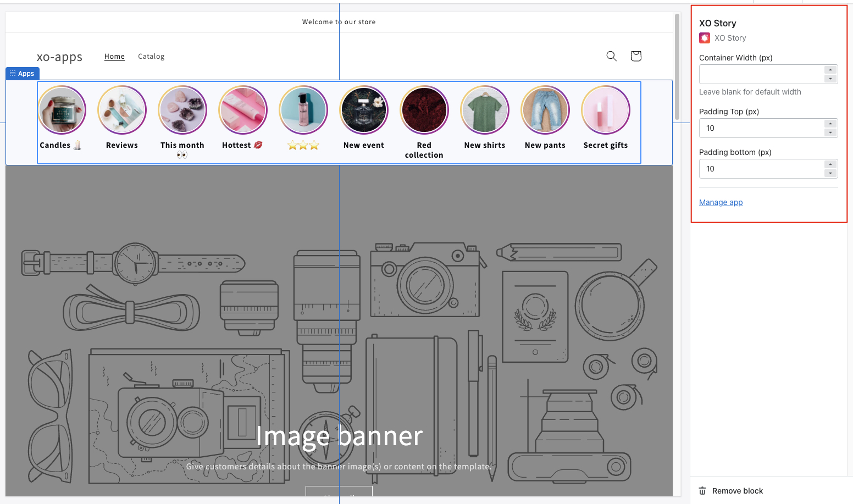
Task: Click the Manage app link
Action: coord(721,202)
